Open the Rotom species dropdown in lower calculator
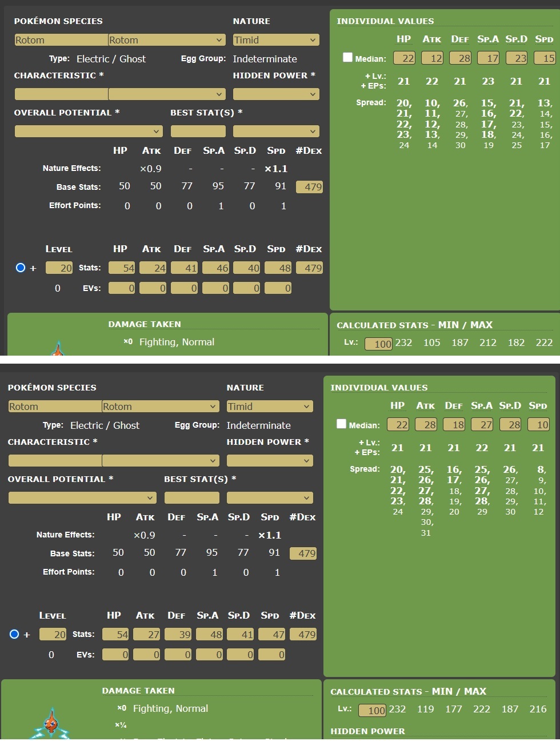 [x=161, y=407]
